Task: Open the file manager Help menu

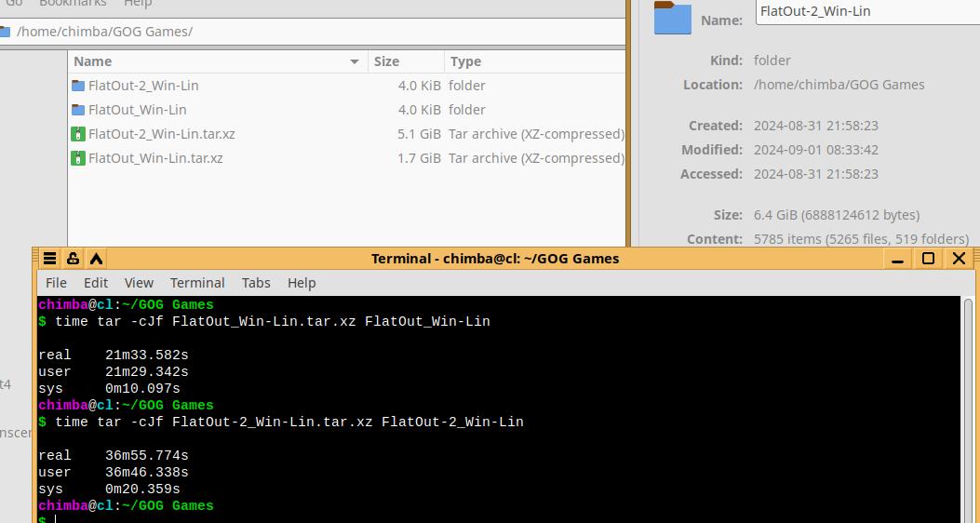Action: point(138,4)
